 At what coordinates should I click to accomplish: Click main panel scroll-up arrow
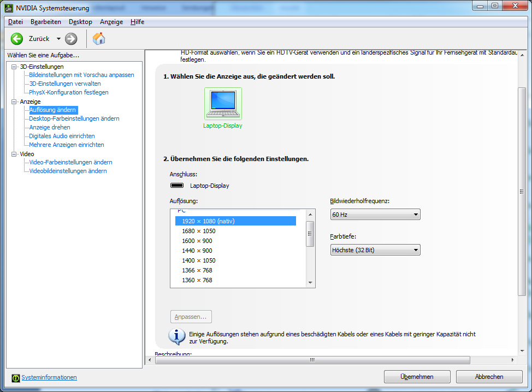pos(522,55)
